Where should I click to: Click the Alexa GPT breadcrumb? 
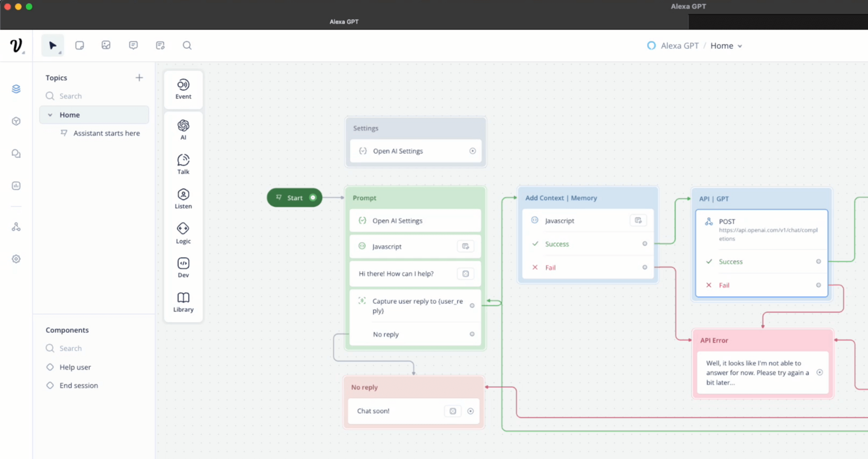click(679, 45)
